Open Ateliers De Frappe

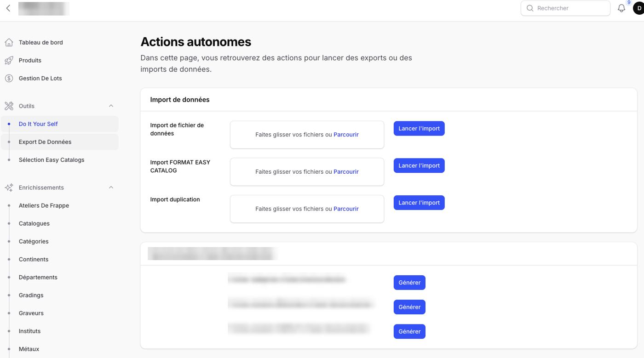44,205
